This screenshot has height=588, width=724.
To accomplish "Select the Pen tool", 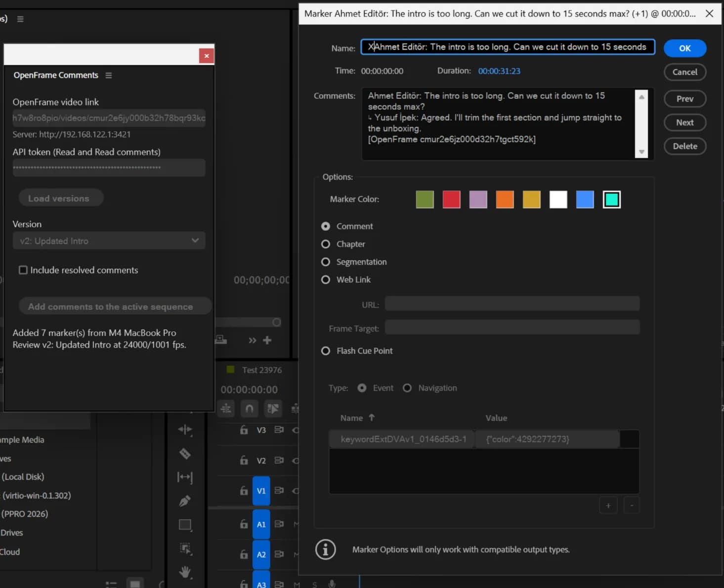I will click(185, 501).
